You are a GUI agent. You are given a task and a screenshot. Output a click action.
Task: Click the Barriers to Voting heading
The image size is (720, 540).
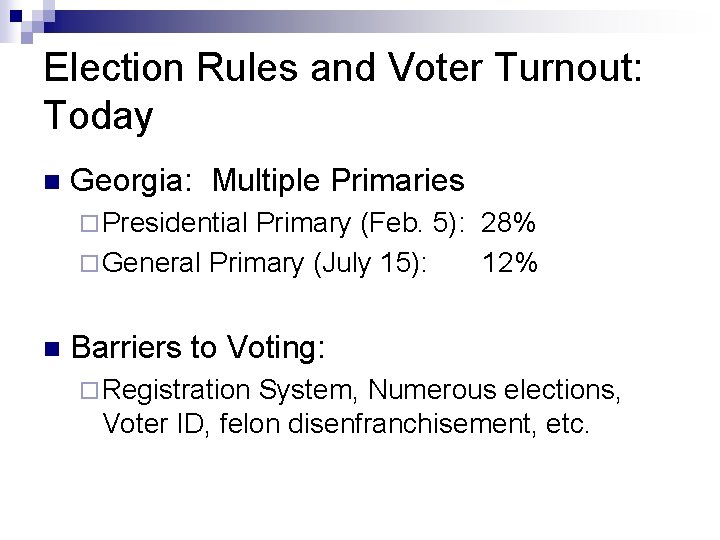[x=199, y=348]
